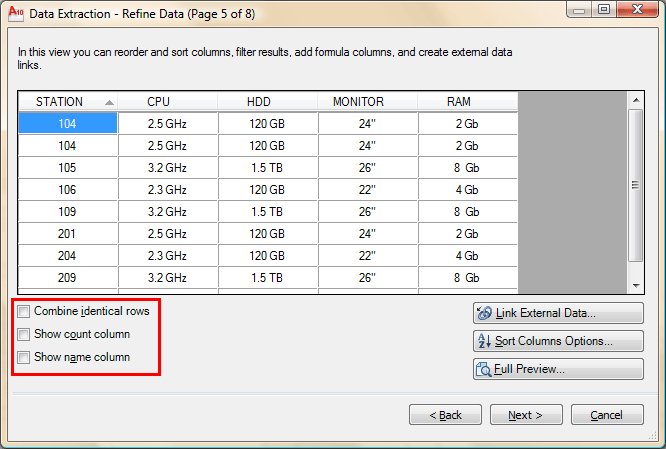Screen dimensions: 666x449
Task: Click the 4 Gb RAM cell in row 106
Action: [467, 190]
